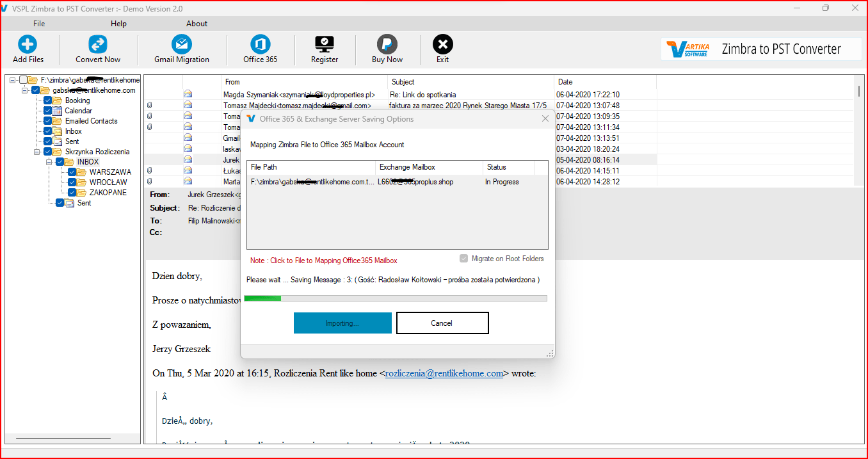868x459 pixels.
Task: Uncheck the top-level Inbox folder checkbox
Action: click(x=48, y=131)
